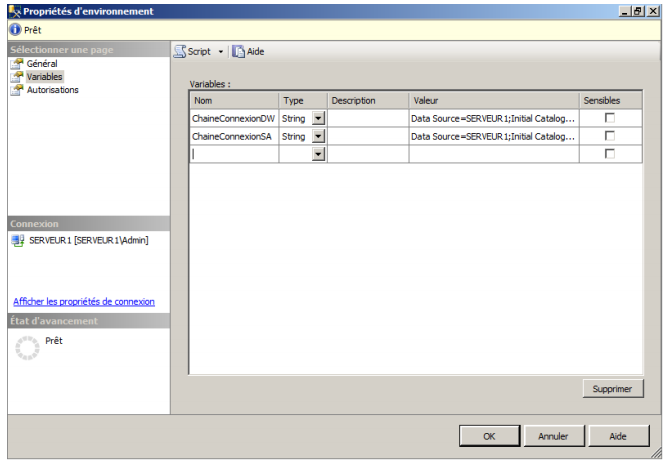
Task: Open Type dropdown in the empty row
Action: pyautogui.click(x=318, y=154)
